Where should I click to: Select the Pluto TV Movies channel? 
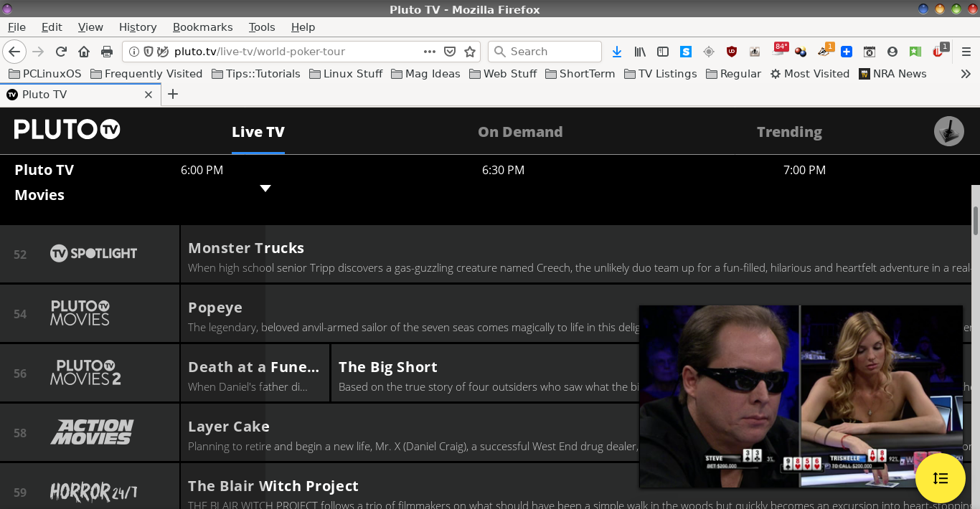tap(80, 313)
